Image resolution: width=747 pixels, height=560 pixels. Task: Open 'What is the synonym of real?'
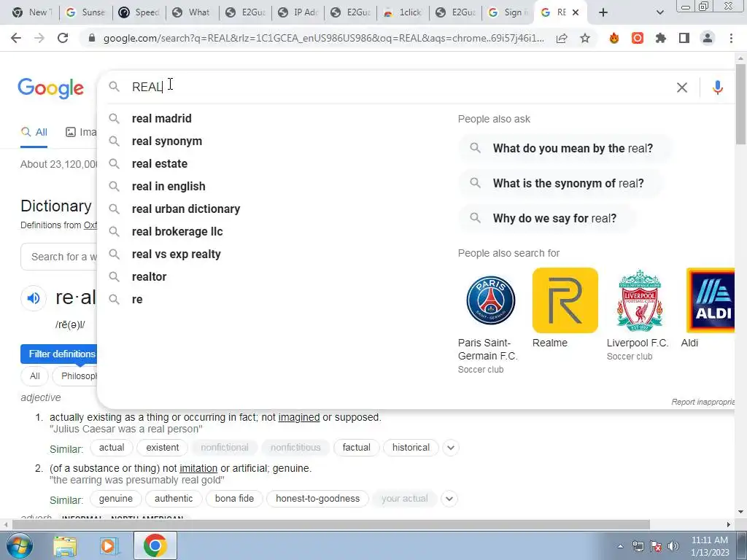561,183
